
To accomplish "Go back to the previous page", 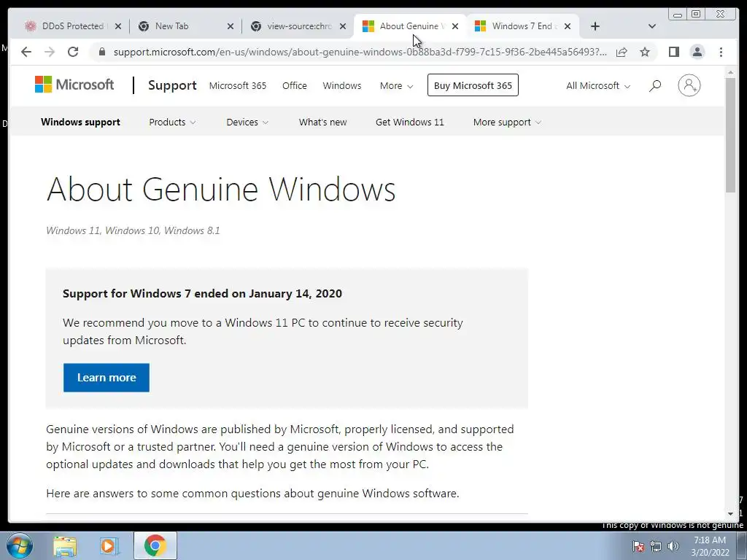I will [26, 52].
